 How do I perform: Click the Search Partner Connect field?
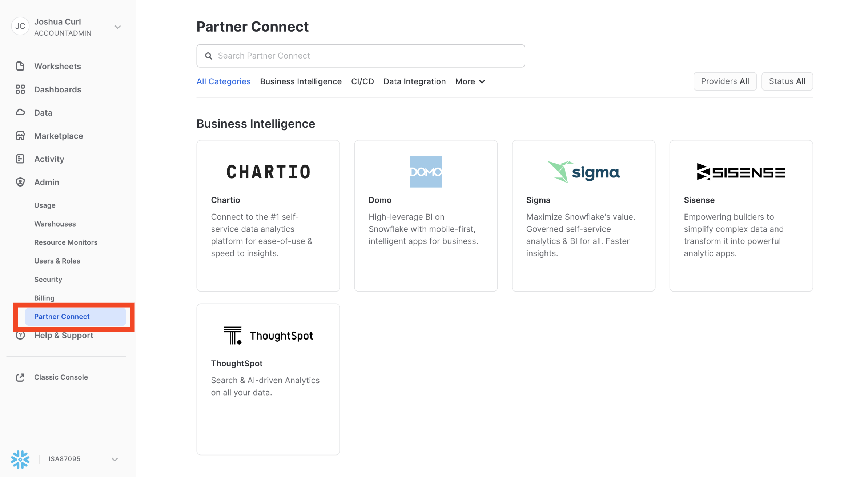point(360,56)
